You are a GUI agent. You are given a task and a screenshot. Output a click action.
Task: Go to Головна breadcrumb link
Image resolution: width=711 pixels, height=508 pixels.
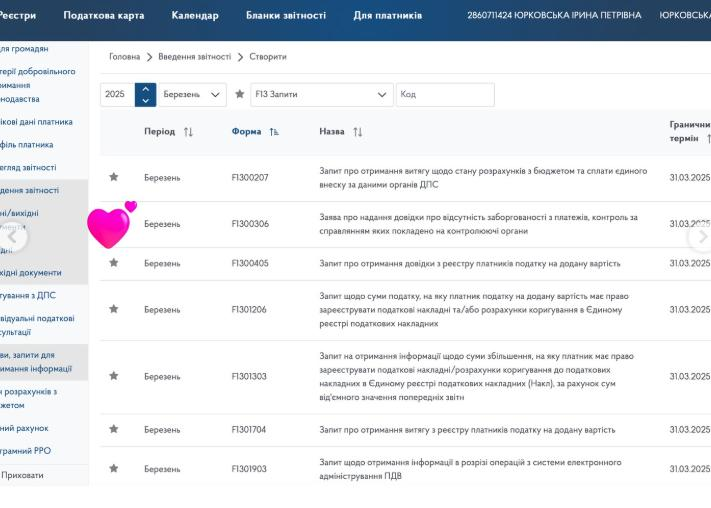point(124,57)
